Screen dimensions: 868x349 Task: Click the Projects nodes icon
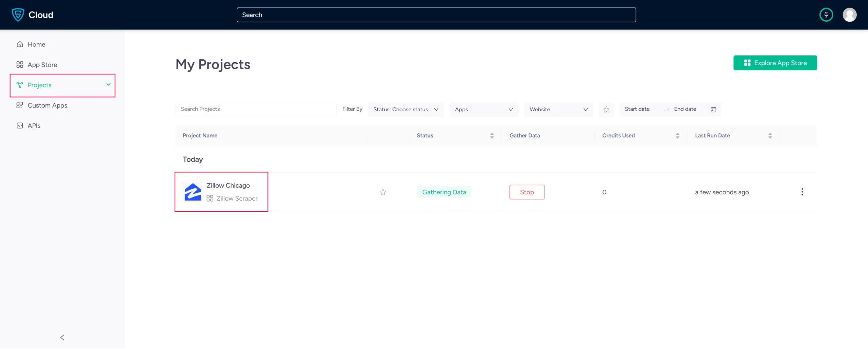[x=20, y=85]
